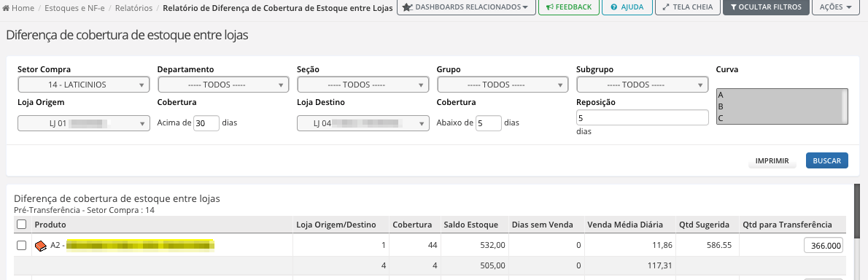The image size is (868, 280).
Task: Click the funnel icon on Ocultar Filtros
Action: [x=734, y=7]
